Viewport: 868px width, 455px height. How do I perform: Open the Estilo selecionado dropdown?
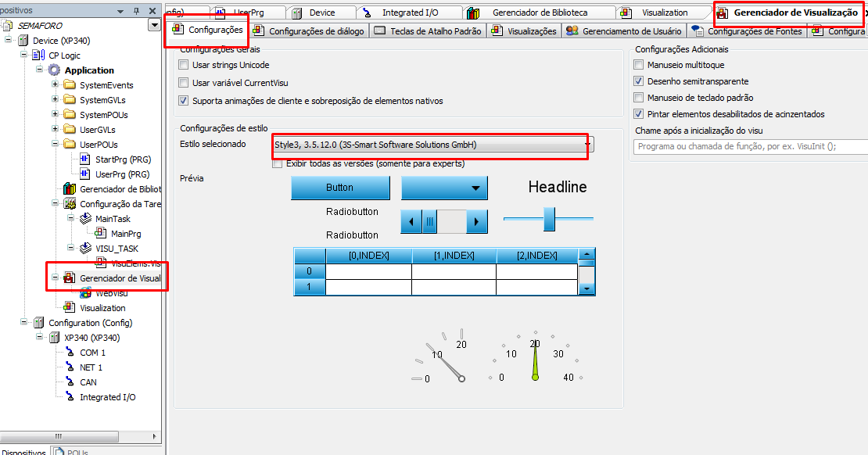tap(588, 145)
